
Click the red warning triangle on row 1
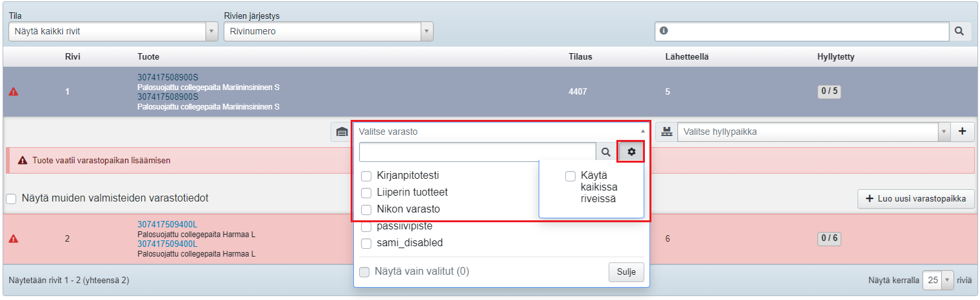click(13, 92)
